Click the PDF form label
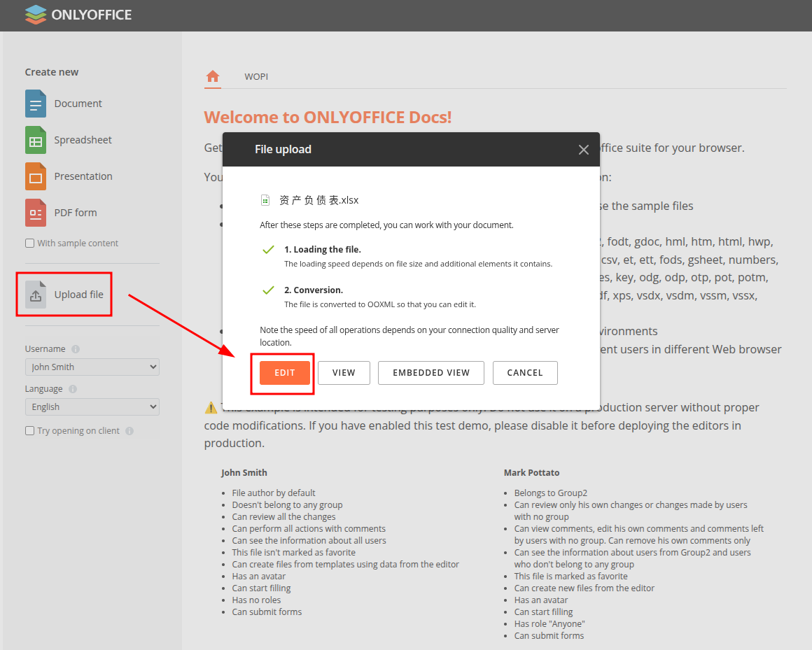Screen dimensions: 812x650 [76, 213]
